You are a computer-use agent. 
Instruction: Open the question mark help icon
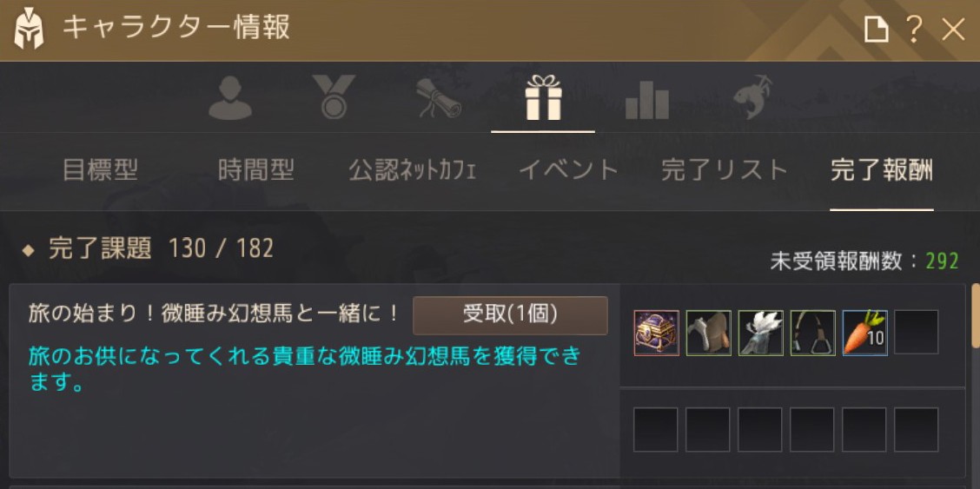(x=914, y=30)
